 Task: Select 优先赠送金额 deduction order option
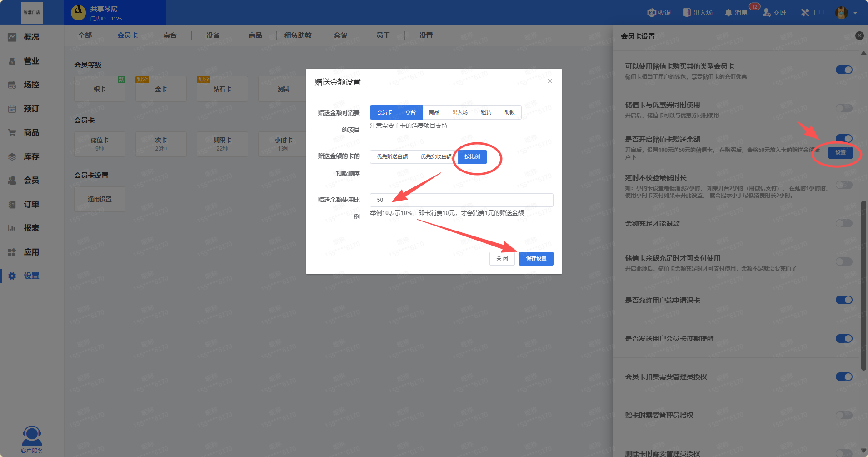pyautogui.click(x=392, y=156)
